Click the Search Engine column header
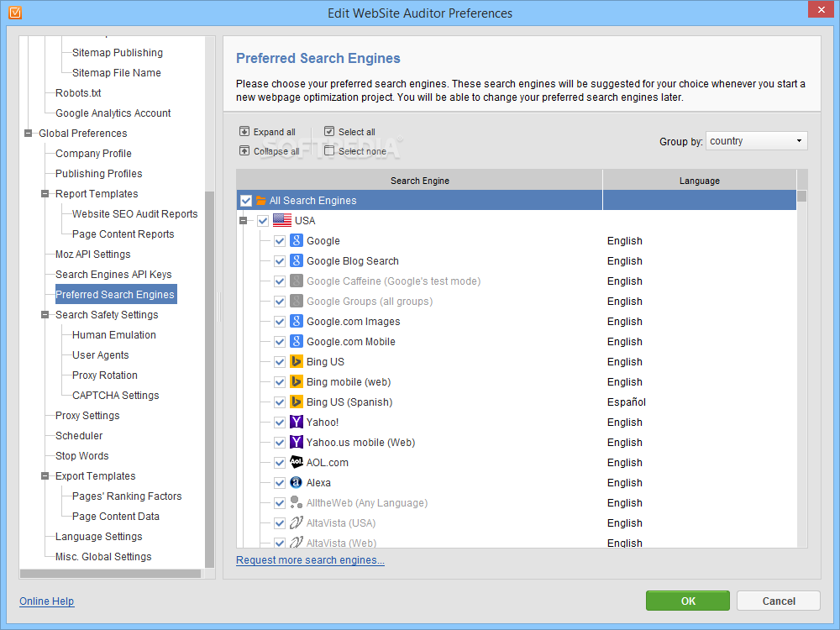Screen dimensions: 840x630 coord(419,181)
